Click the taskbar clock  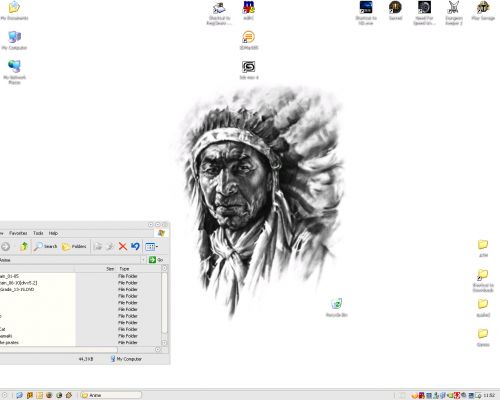pos(489,396)
